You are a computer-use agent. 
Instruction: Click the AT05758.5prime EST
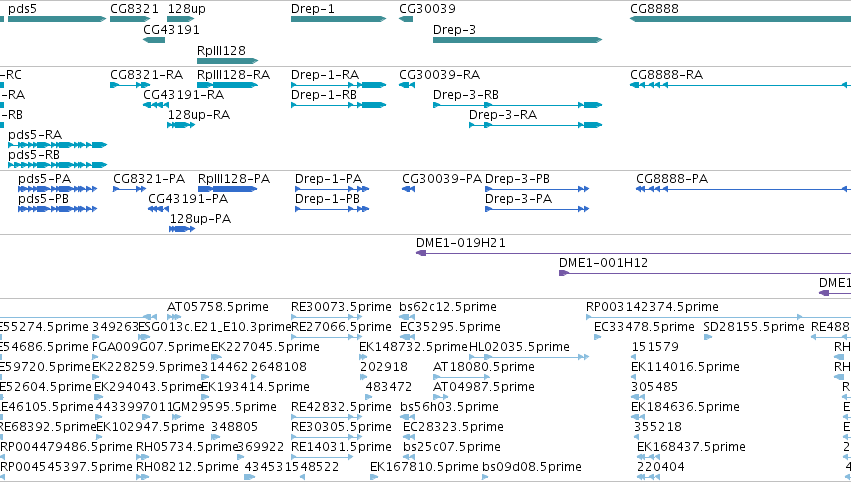[174, 317]
